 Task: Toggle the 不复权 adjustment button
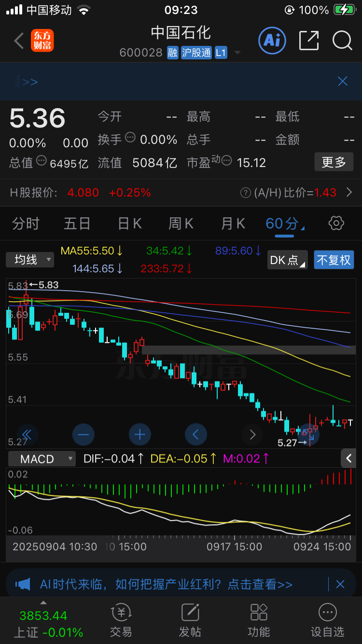pyautogui.click(x=334, y=260)
